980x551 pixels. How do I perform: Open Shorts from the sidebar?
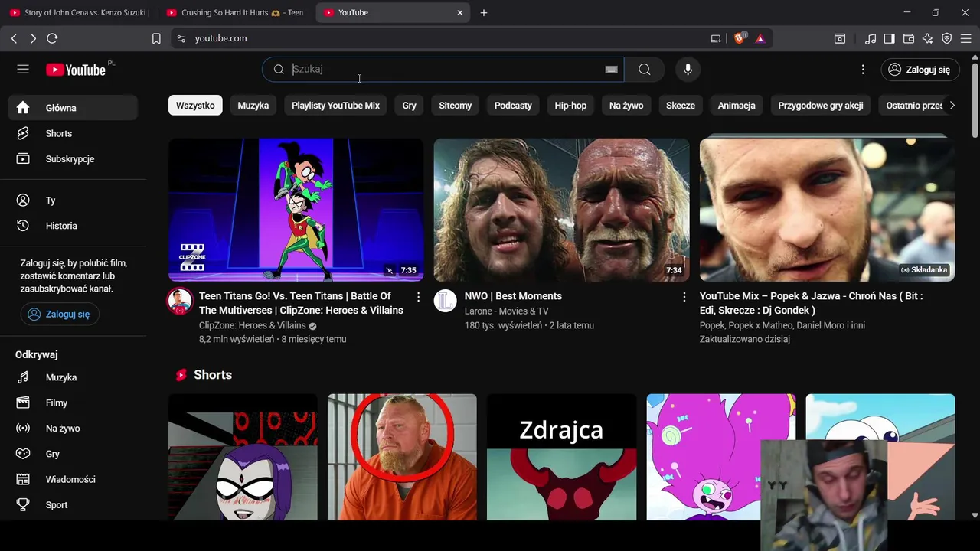pos(73,133)
